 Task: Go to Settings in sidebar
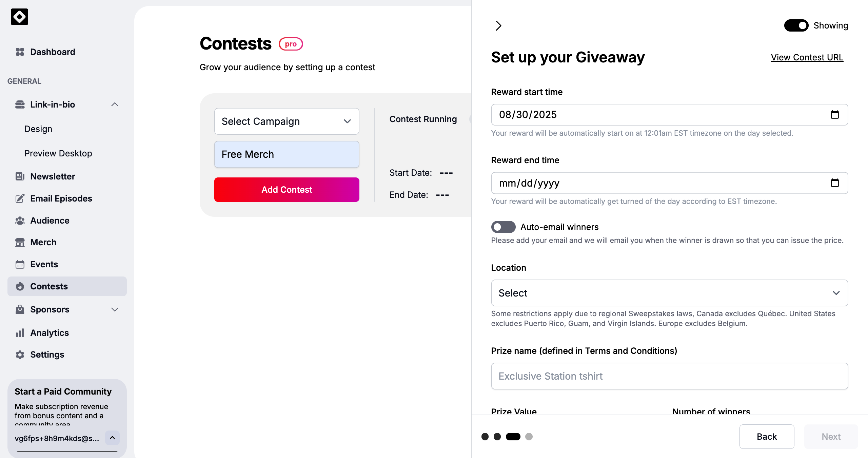click(x=47, y=355)
